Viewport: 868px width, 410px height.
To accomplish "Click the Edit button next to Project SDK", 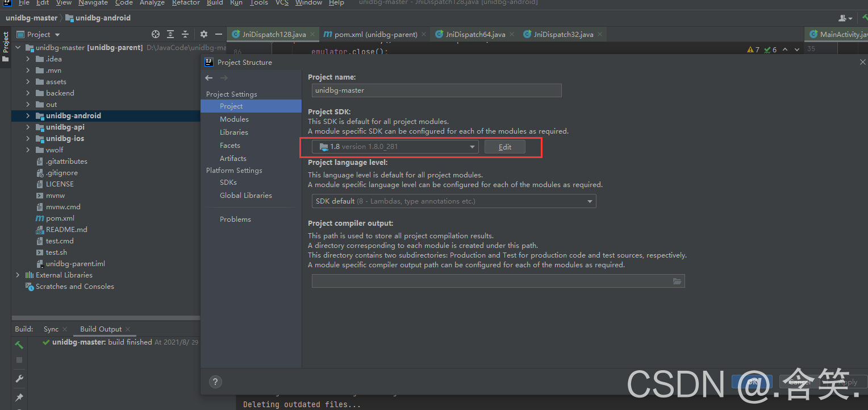I will coord(505,147).
